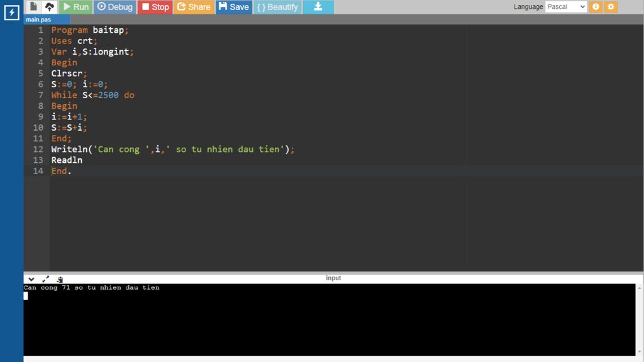
Task: Open the Language dropdown showing Pascal
Action: pyautogui.click(x=565, y=6)
